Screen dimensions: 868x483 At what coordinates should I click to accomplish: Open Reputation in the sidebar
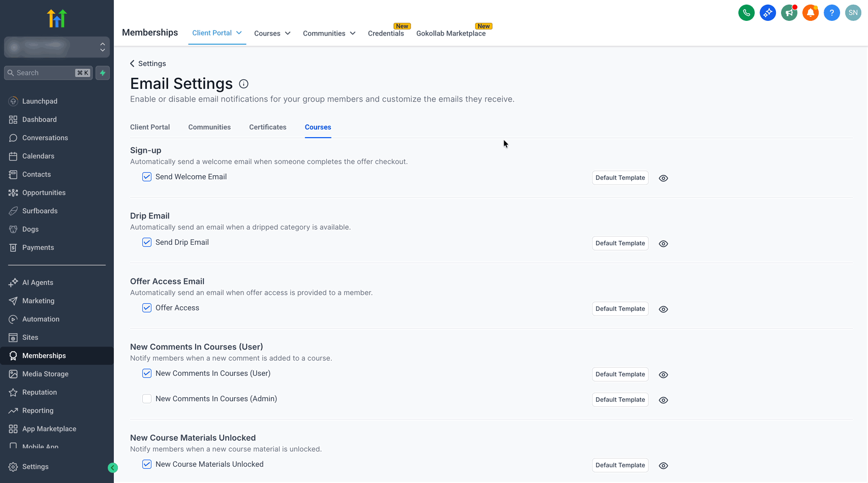(57, 392)
